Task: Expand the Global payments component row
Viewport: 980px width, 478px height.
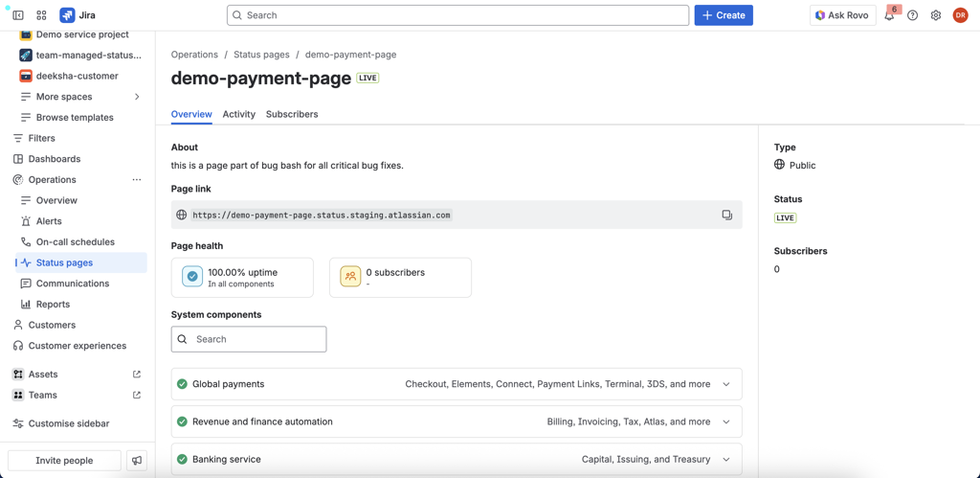Action: 457,384
